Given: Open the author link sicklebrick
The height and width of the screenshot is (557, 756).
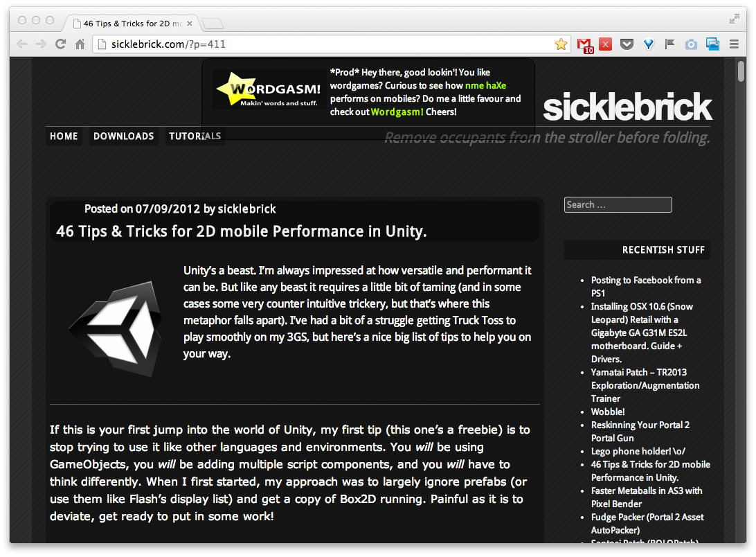Looking at the screenshot, I should click(x=247, y=209).
